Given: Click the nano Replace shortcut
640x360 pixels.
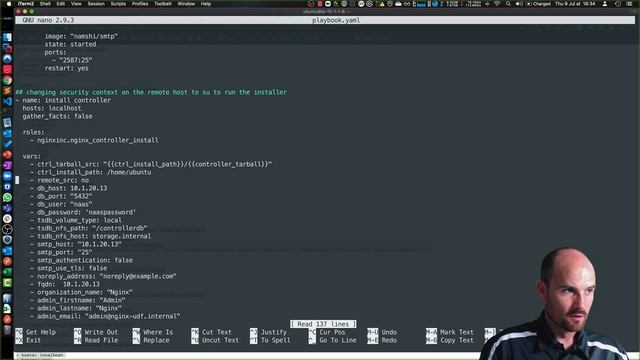Looking at the screenshot, I should point(151,340).
